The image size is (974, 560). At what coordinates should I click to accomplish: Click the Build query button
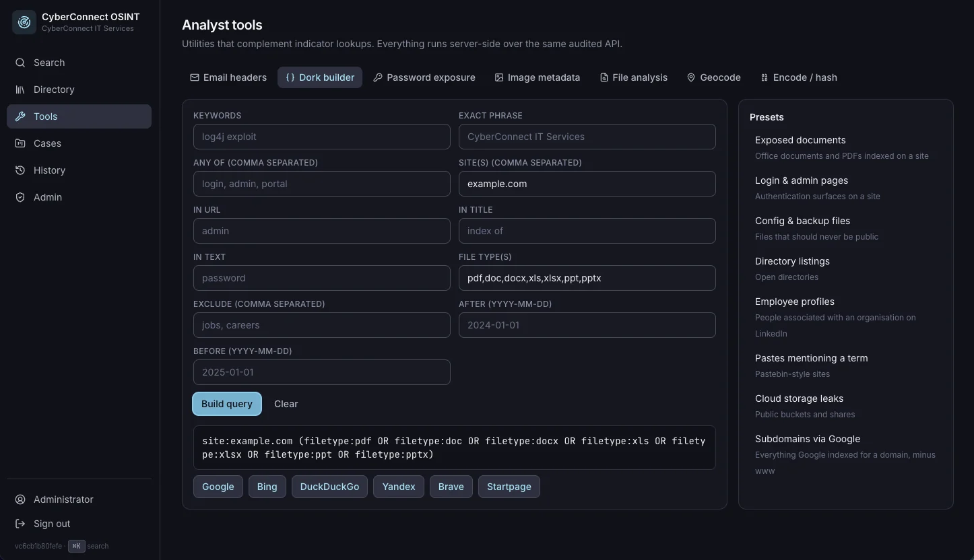coord(227,404)
